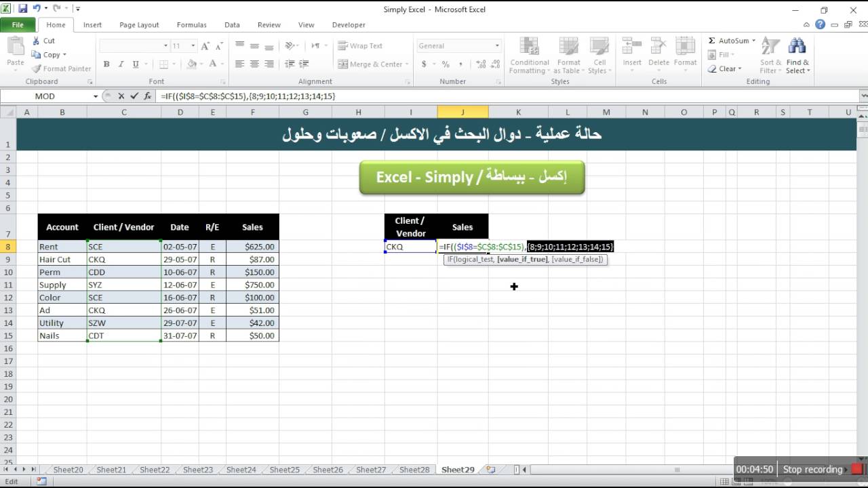Viewport: 868px width, 488px height.
Task: Select the Sheet28 tab
Action: click(x=414, y=469)
